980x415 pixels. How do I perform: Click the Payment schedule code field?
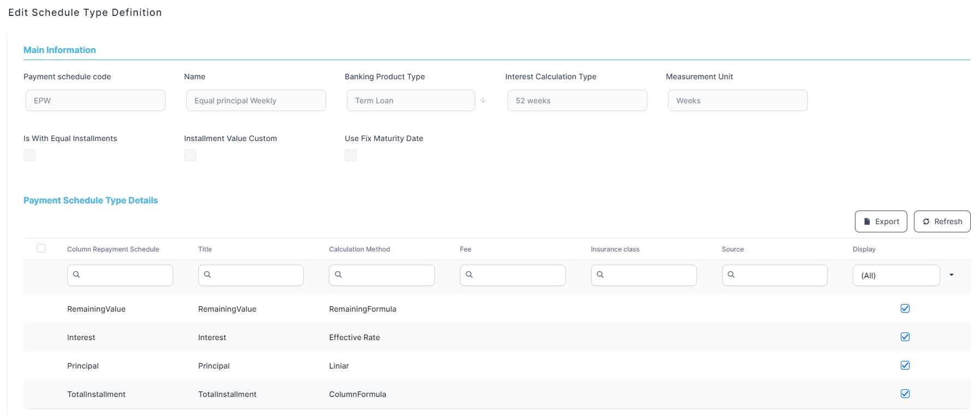[96, 101]
